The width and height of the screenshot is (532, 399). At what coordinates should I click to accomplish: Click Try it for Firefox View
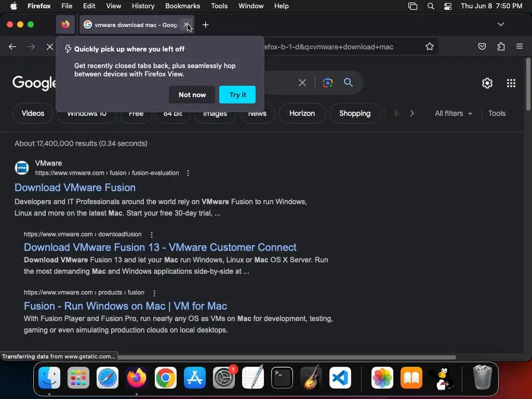coord(237,95)
